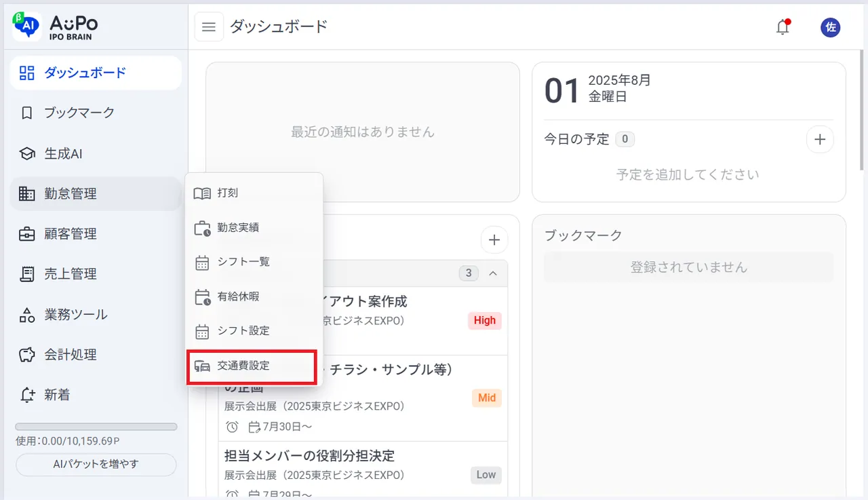Click the 今日の予定 count badge showing 0
The height and width of the screenshot is (500, 868).
[x=625, y=140]
